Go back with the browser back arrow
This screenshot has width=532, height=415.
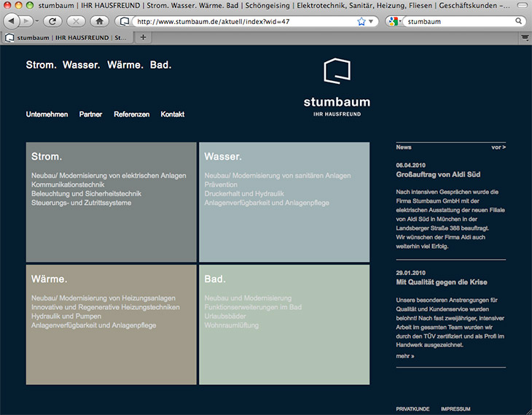tap(12, 21)
